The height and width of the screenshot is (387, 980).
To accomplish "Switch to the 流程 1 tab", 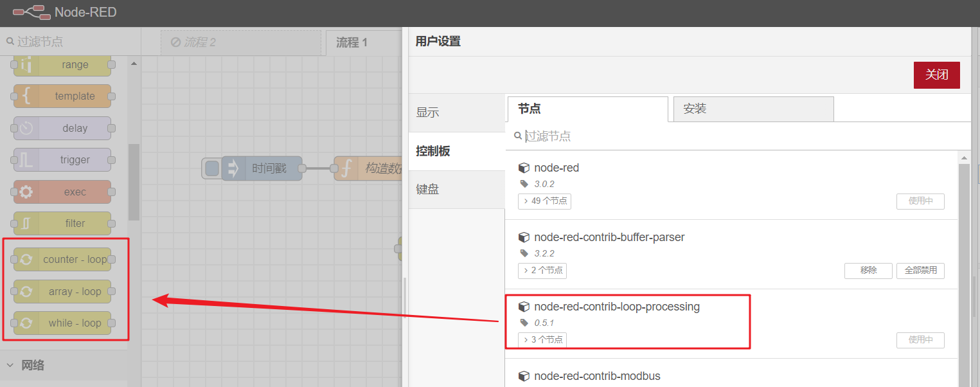I will pos(364,42).
